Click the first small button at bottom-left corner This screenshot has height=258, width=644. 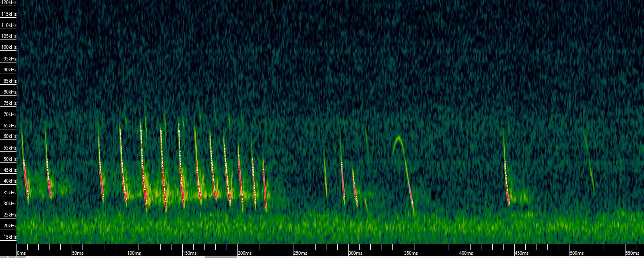[3, 257]
